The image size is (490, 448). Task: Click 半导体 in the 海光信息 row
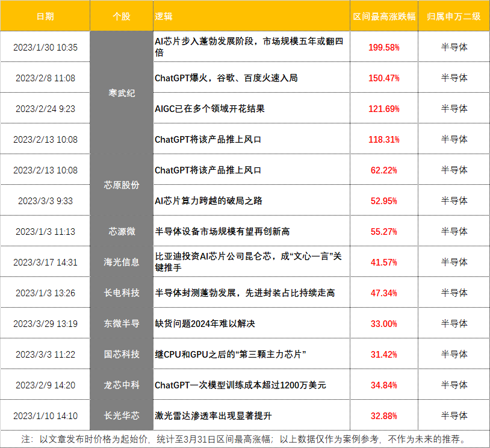[454, 262]
